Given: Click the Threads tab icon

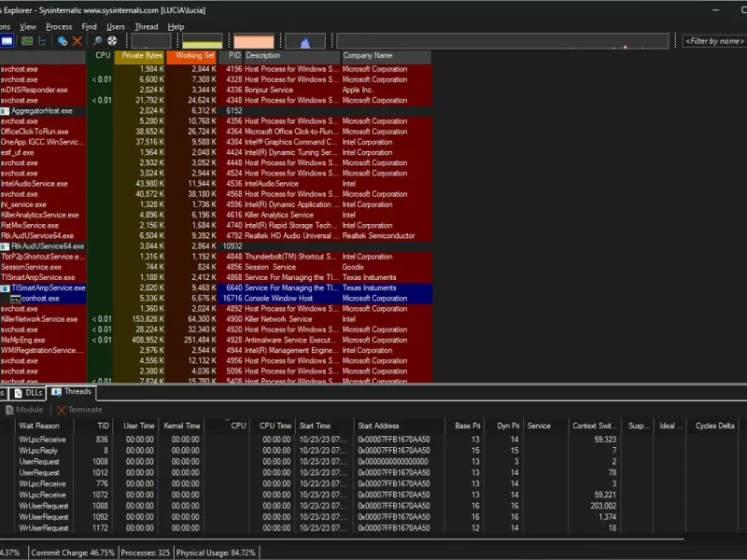Looking at the screenshot, I should (x=57, y=392).
